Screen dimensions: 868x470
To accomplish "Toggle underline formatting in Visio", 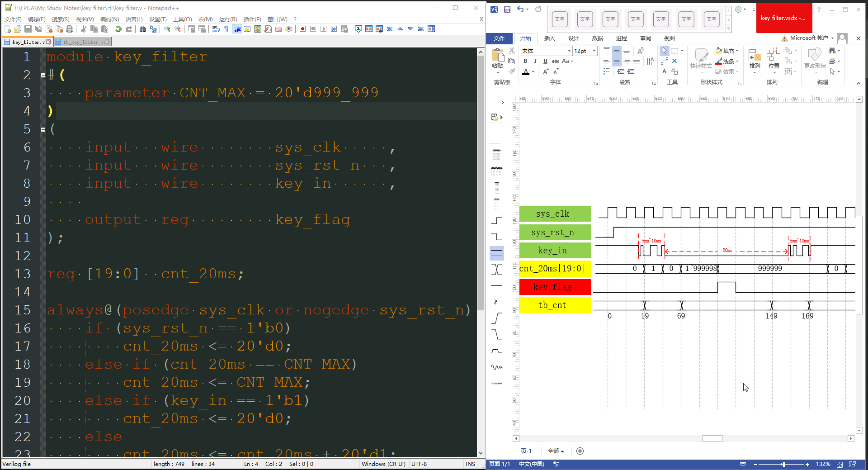I will (x=545, y=61).
